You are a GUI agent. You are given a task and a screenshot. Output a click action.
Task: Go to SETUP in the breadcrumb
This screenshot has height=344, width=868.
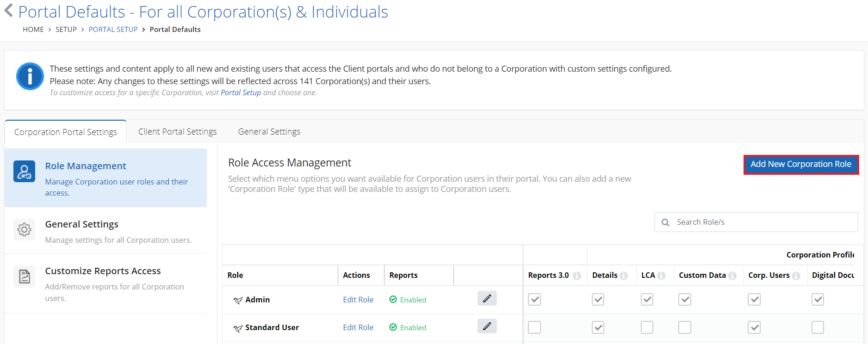pos(66,30)
